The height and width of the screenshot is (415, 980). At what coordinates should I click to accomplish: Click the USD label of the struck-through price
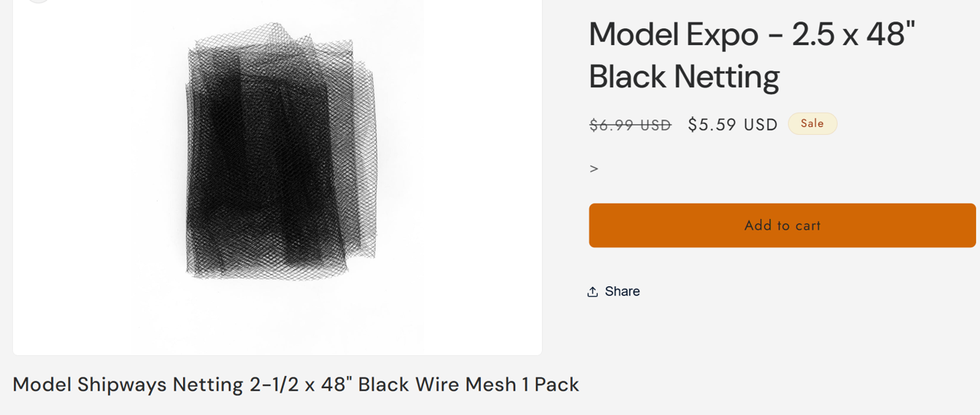(655, 125)
